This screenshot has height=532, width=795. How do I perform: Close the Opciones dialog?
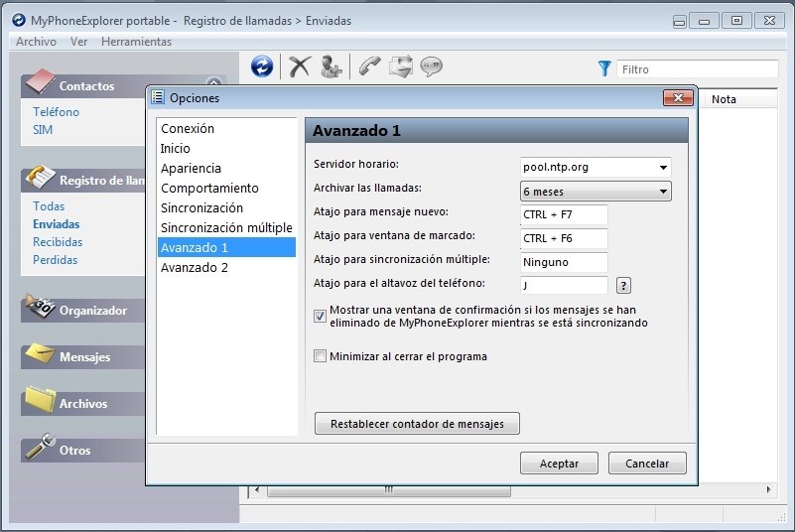(x=679, y=97)
